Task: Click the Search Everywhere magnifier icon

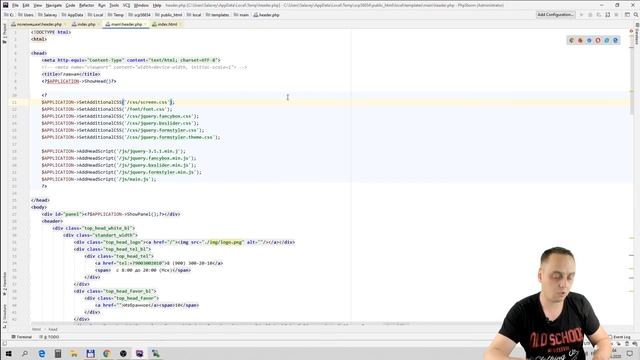Action: click(636, 15)
